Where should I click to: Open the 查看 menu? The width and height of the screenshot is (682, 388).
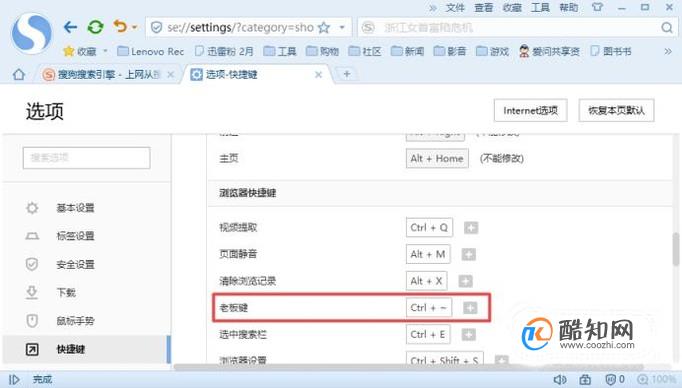[x=484, y=8]
